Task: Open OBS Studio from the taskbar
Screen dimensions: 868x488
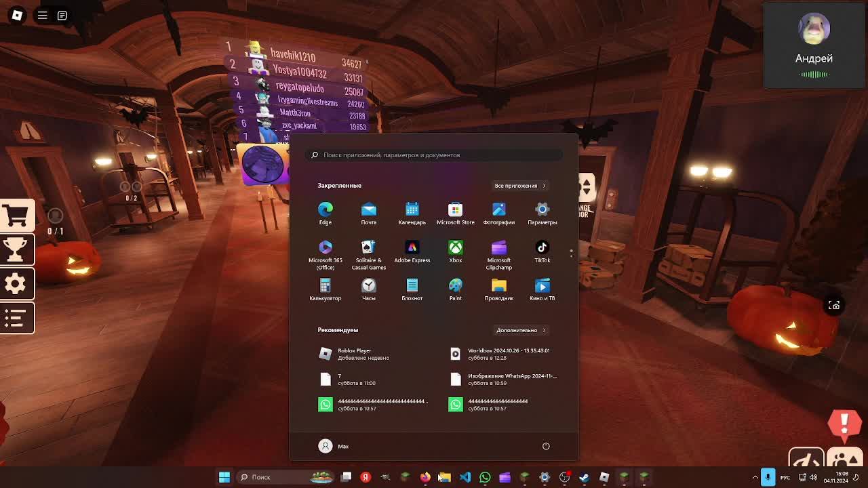Action: click(564, 477)
